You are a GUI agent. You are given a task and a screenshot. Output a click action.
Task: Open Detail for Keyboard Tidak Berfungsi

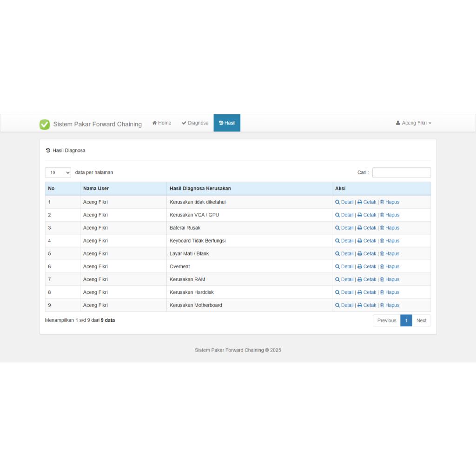click(x=344, y=241)
